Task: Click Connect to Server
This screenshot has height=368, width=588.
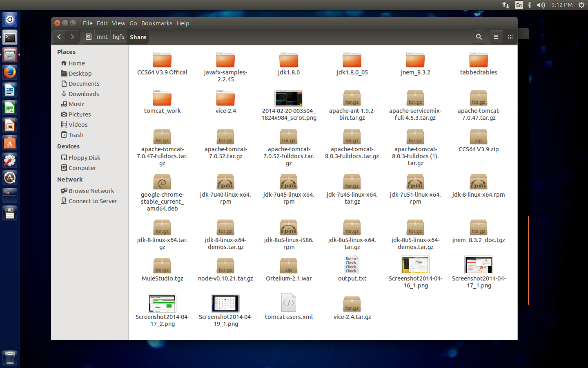Action: 89,201
